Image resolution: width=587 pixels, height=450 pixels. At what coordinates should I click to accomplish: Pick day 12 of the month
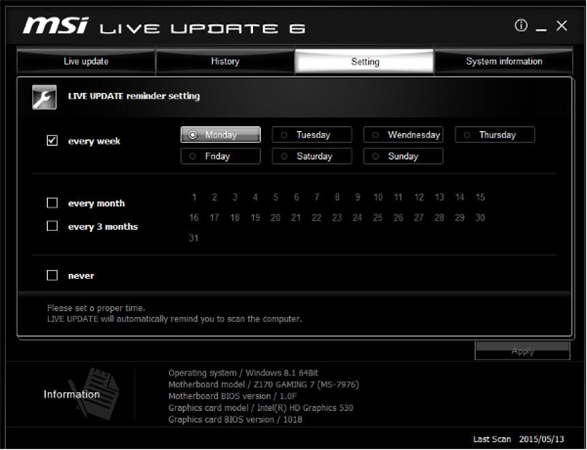coord(419,197)
